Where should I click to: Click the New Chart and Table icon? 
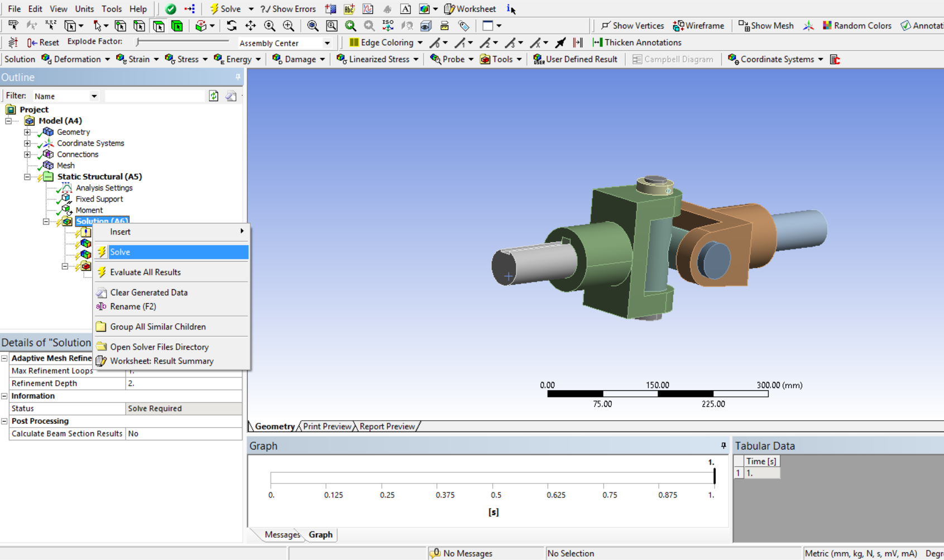[x=368, y=9]
